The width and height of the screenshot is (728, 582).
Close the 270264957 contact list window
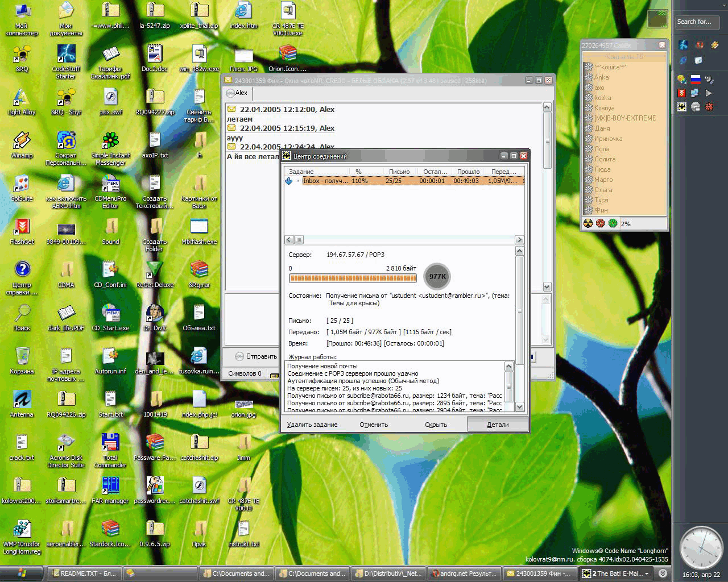click(x=662, y=45)
